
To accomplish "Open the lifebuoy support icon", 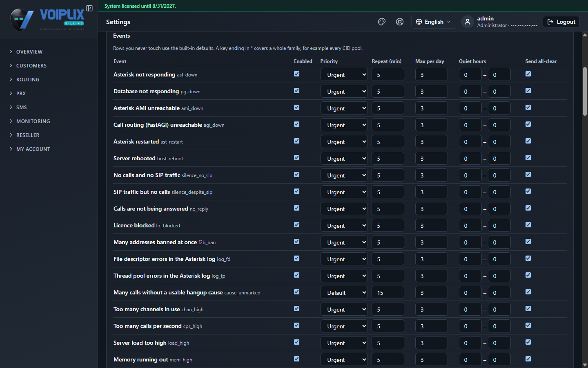I will [400, 22].
